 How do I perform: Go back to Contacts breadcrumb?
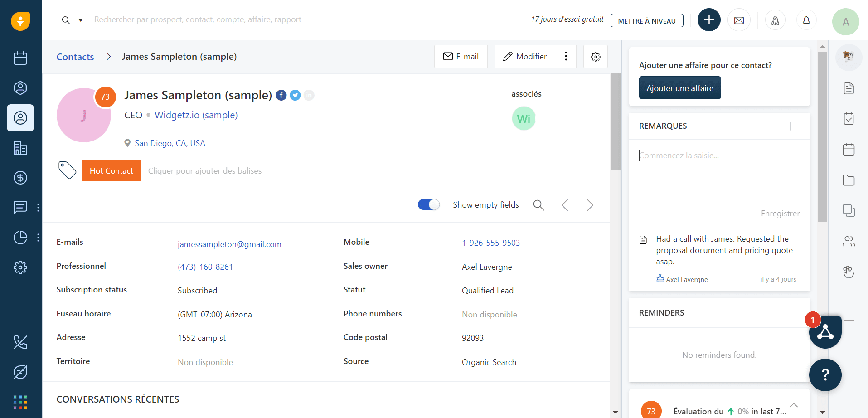(75, 57)
